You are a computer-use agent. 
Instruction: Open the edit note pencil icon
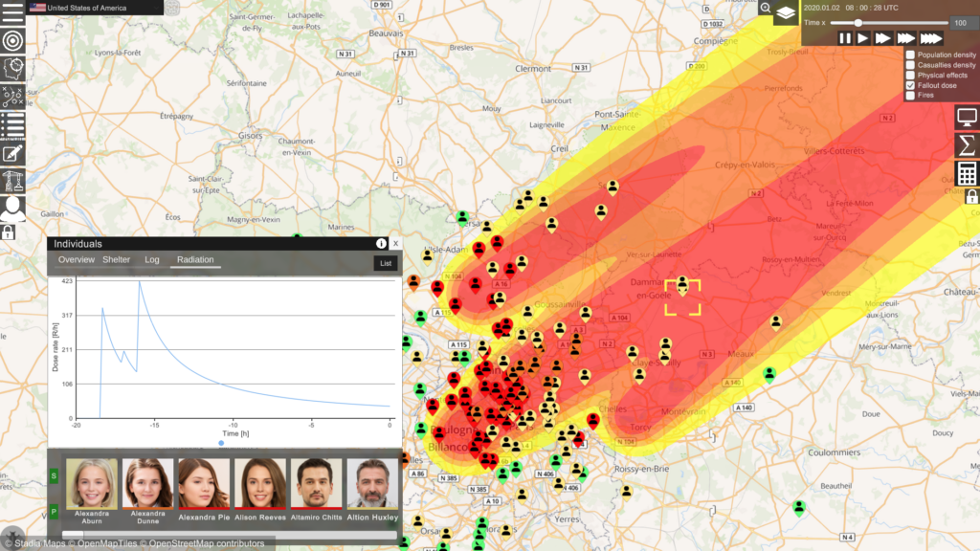[x=12, y=153]
